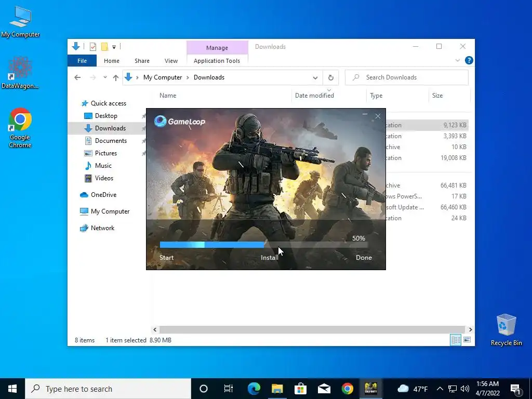532x399 pixels.
Task: Click scroll right arrow in Explorer
Action: pyautogui.click(x=470, y=329)
